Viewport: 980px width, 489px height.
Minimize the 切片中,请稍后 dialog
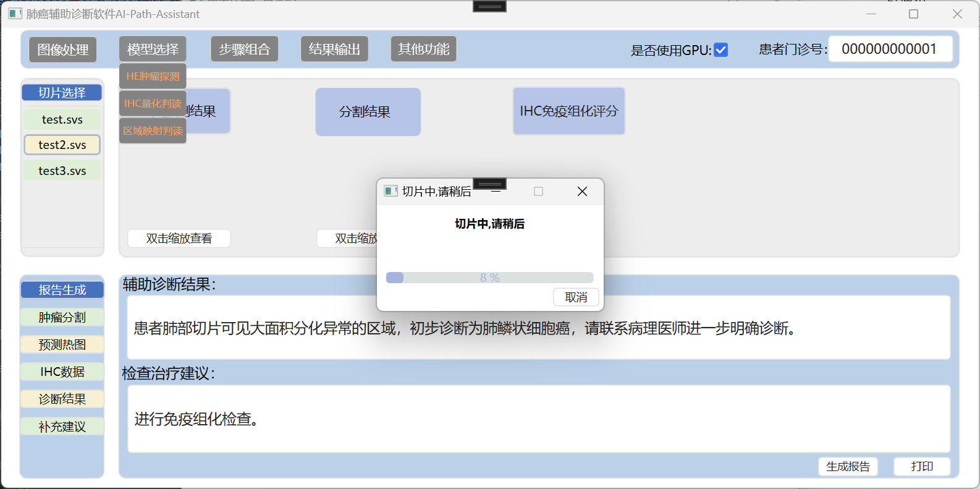496,192
